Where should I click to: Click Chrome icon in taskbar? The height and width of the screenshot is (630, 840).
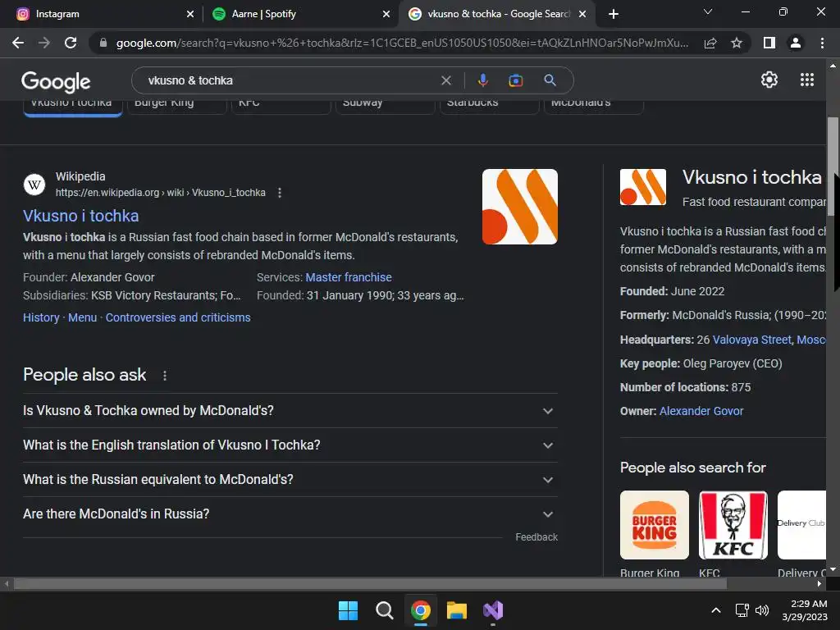(x=421, y=610)
